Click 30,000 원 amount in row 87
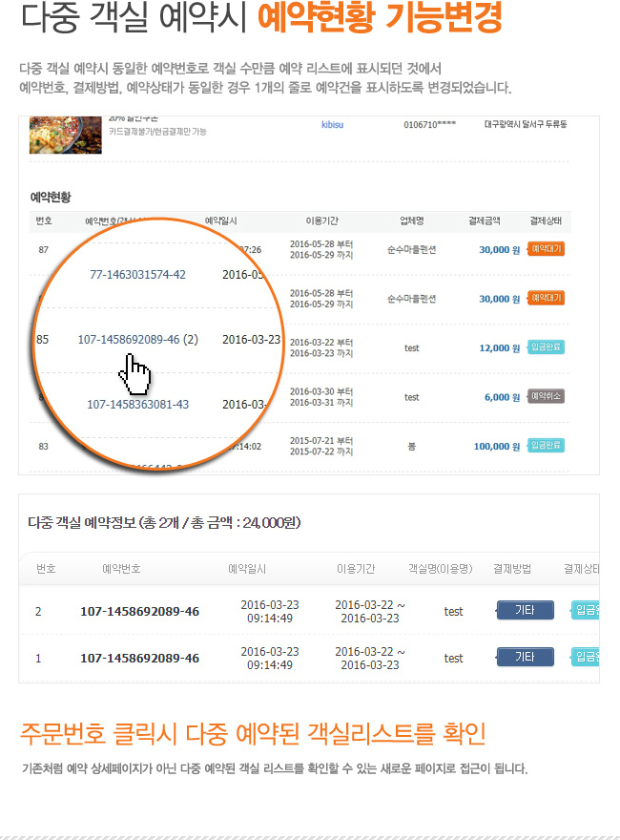Viewport: 620px width, 840px height. 499,250
